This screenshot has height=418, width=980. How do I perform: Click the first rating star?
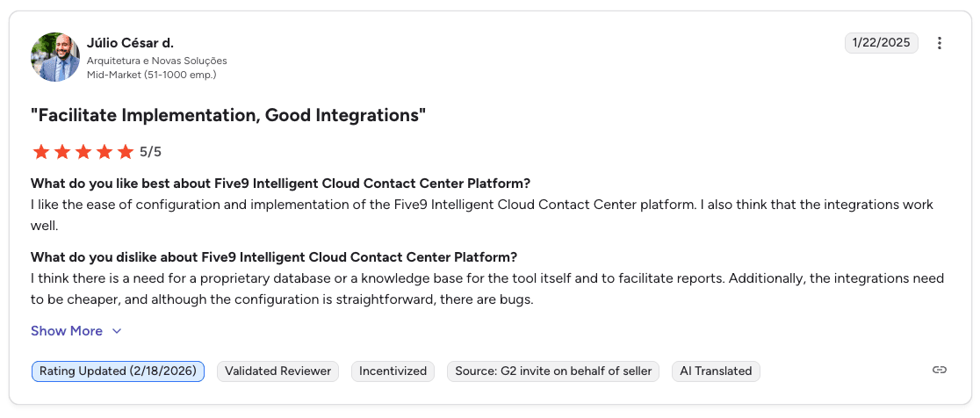point(41,152)
